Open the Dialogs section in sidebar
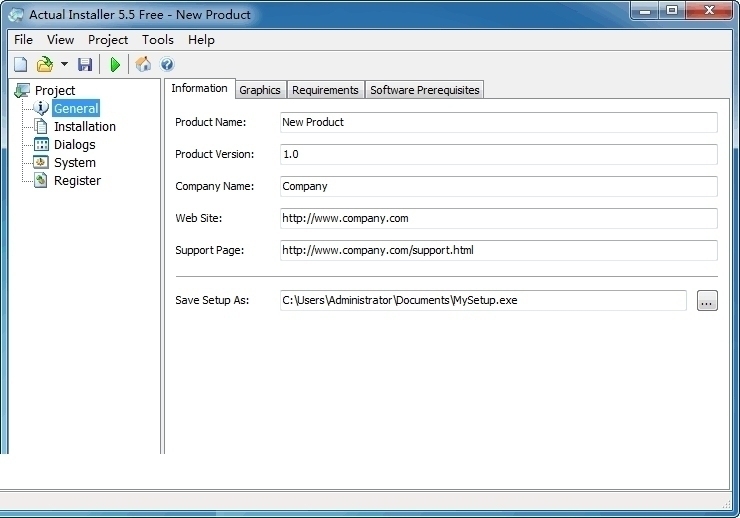The image size is (740, 518). (x=75, y=144)
